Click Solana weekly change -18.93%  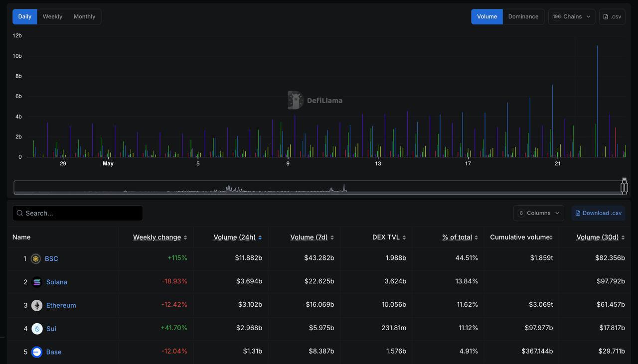pos(174,281)
